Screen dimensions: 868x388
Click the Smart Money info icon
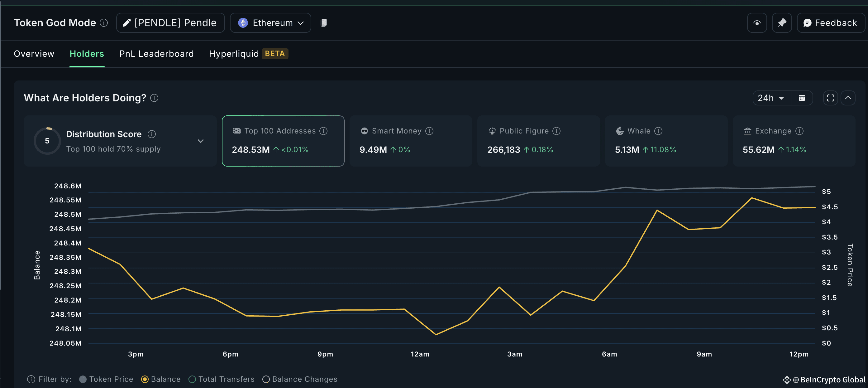[429, 131]
